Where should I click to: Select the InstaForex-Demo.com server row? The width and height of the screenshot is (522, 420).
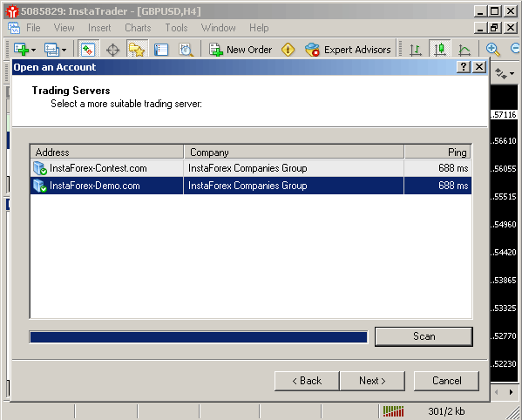(250, 186)
